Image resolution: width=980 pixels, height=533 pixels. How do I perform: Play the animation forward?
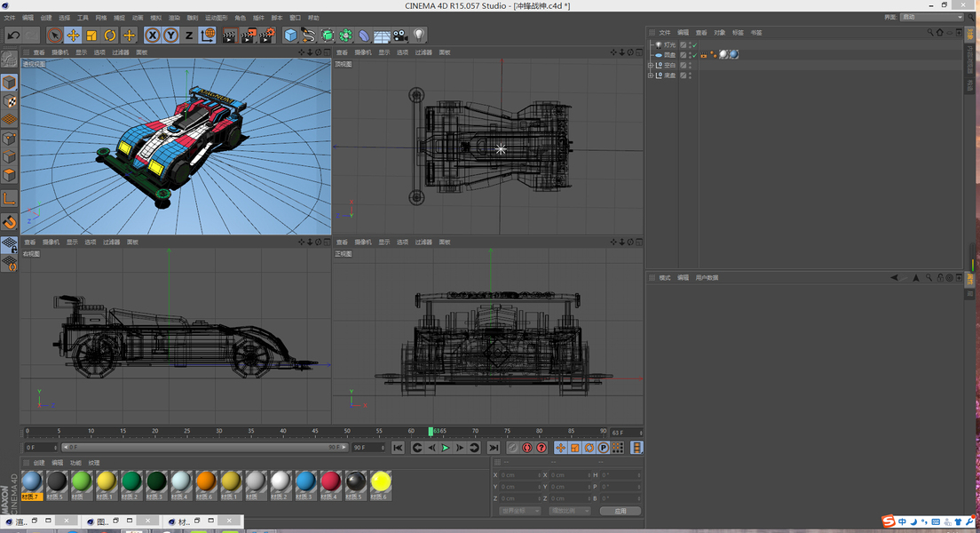446,448
